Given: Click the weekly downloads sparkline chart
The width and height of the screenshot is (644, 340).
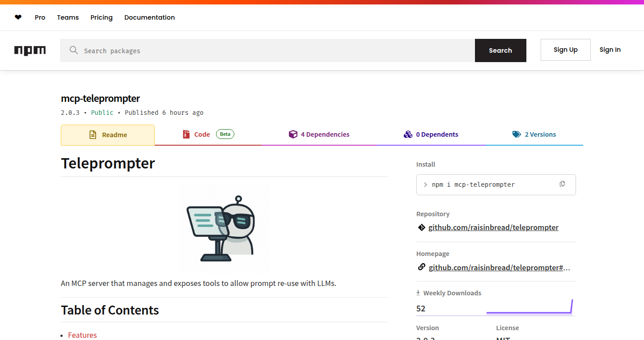Looking at the screenshot, I should [x=530, y=307].
